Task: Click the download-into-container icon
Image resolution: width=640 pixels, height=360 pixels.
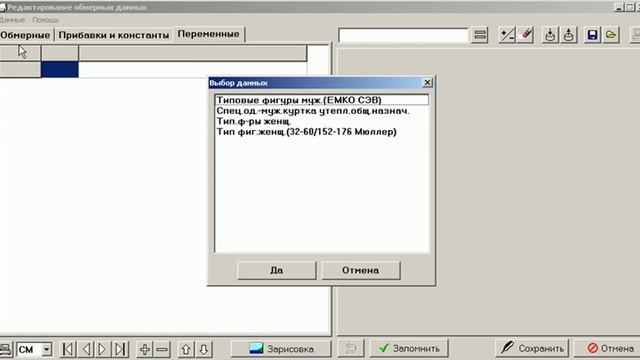Action: pos(550,35)
